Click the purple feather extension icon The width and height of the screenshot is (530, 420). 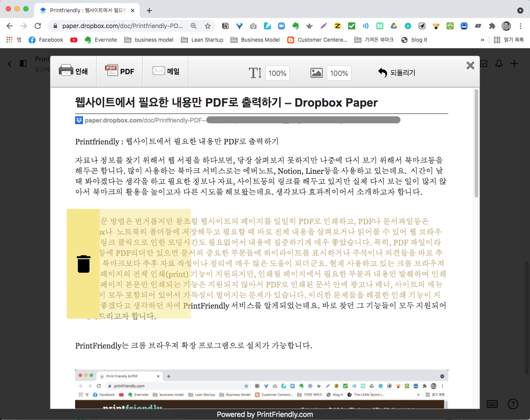(x=324, y=26)
